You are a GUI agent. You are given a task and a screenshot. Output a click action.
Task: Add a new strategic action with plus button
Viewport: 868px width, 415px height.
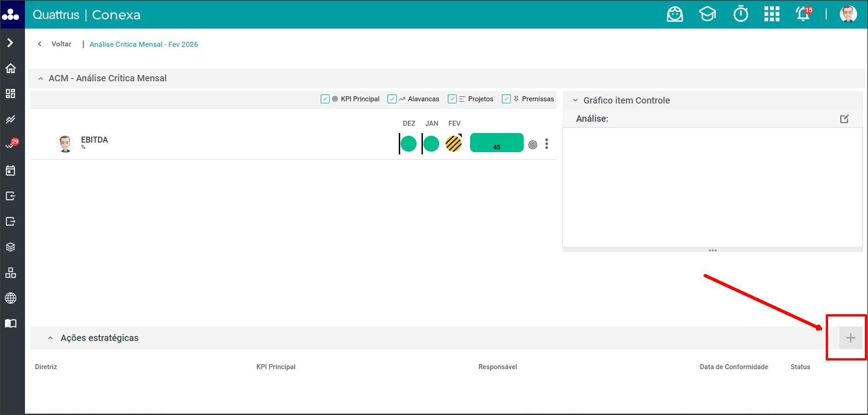(850, 338)
